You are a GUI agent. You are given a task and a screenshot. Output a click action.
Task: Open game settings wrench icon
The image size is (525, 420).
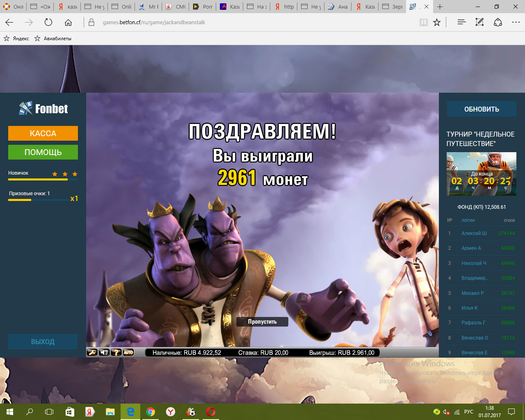click(x=92, y=352)
